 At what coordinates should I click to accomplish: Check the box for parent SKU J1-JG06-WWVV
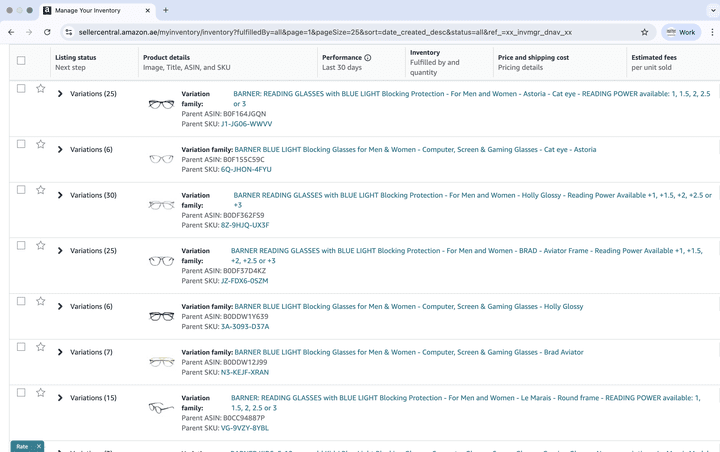click(x=21, y=88)
